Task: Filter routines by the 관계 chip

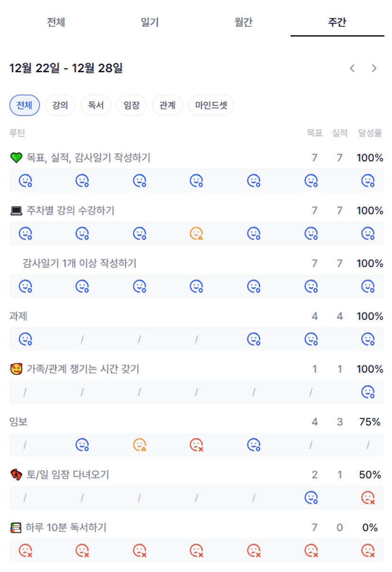Action: (x=167, y=105)
